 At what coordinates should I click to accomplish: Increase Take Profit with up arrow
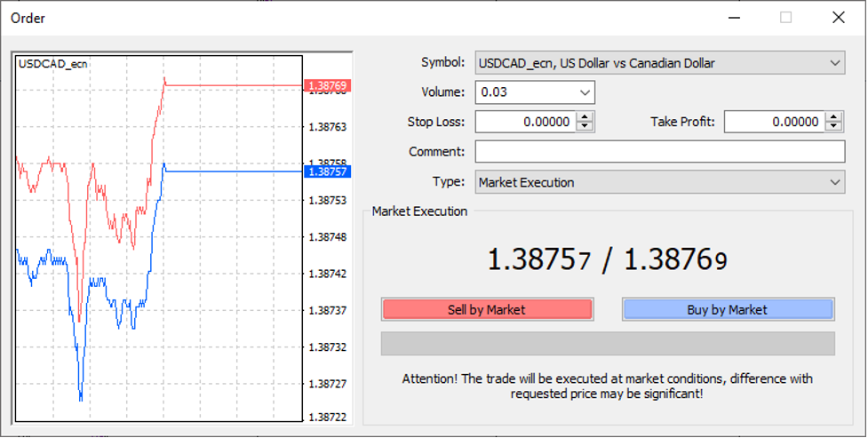[833, 116]
